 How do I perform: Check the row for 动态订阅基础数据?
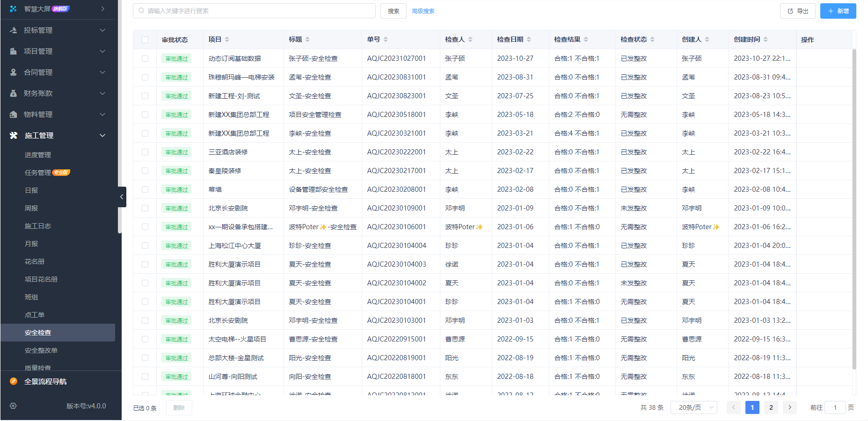pos(145,58)
